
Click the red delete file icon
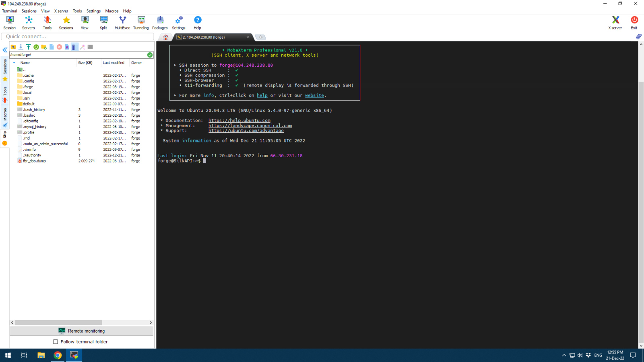coord(60,47)
